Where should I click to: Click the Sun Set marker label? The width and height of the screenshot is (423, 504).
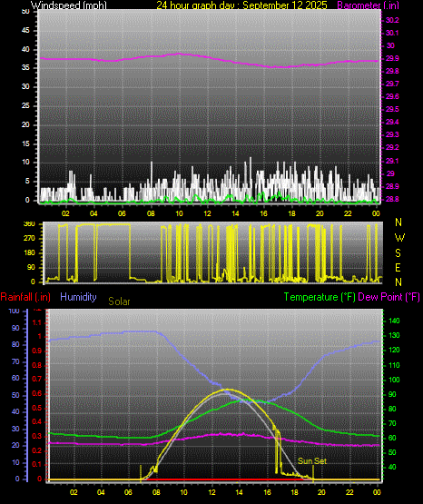(312, 461)
